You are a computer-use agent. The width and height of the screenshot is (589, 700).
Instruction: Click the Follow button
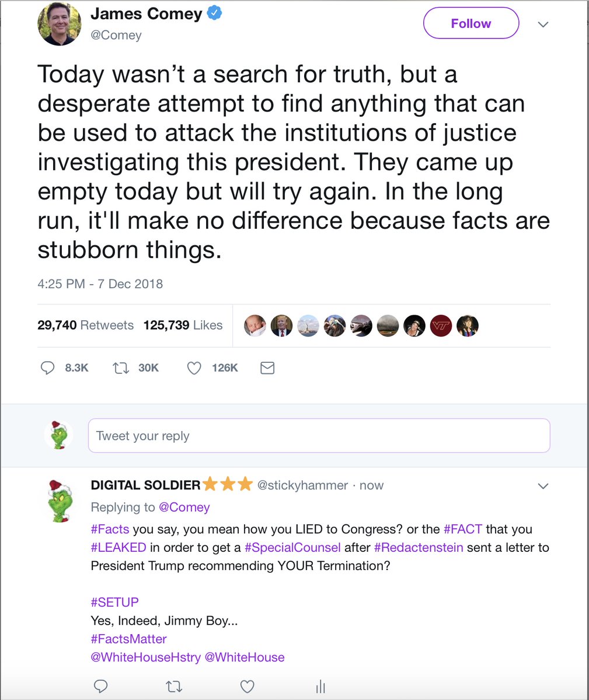[470, 24]
